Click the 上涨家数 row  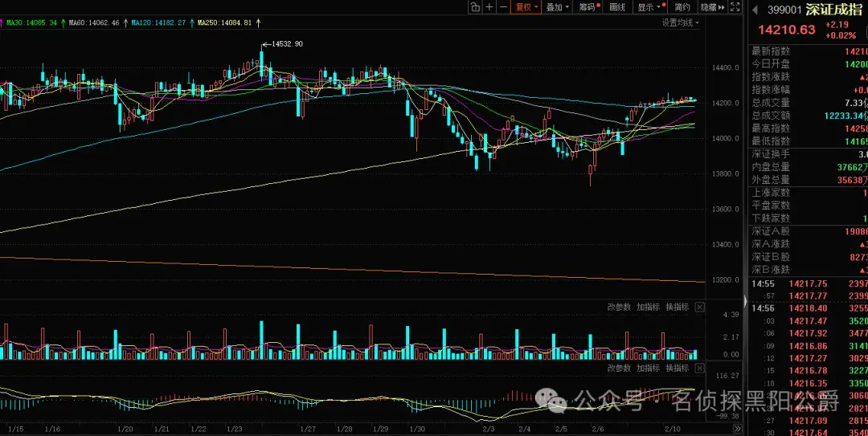pos(809,193)
